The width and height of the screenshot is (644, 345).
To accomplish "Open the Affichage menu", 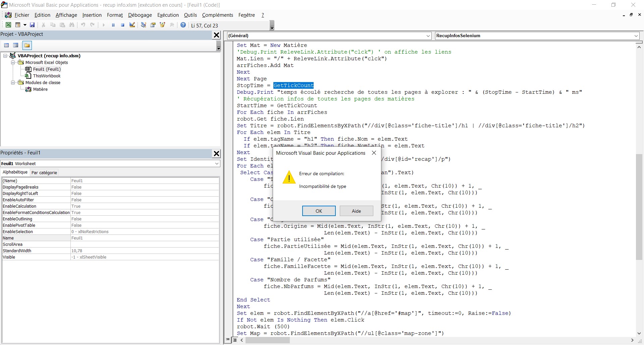I will [66, 15].
